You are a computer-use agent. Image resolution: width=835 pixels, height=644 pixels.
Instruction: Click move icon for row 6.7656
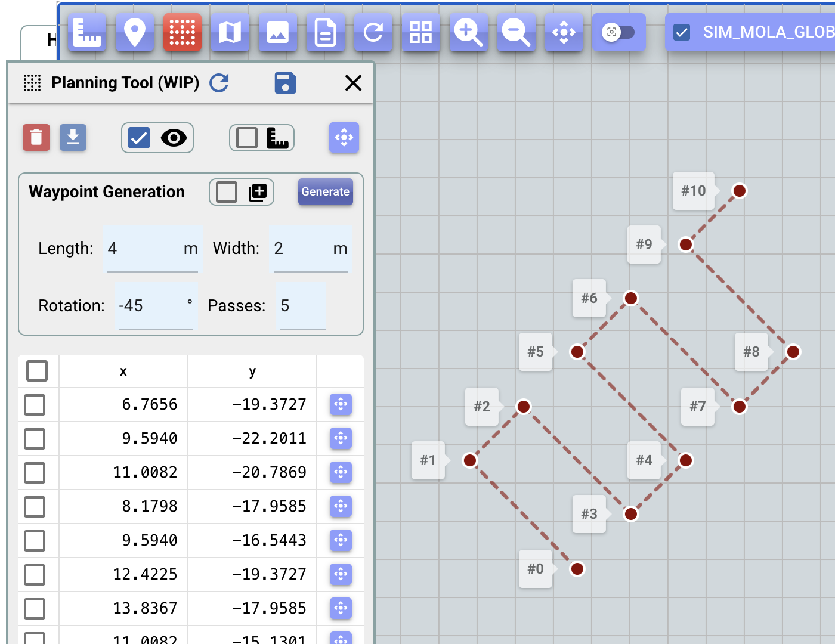341,404
